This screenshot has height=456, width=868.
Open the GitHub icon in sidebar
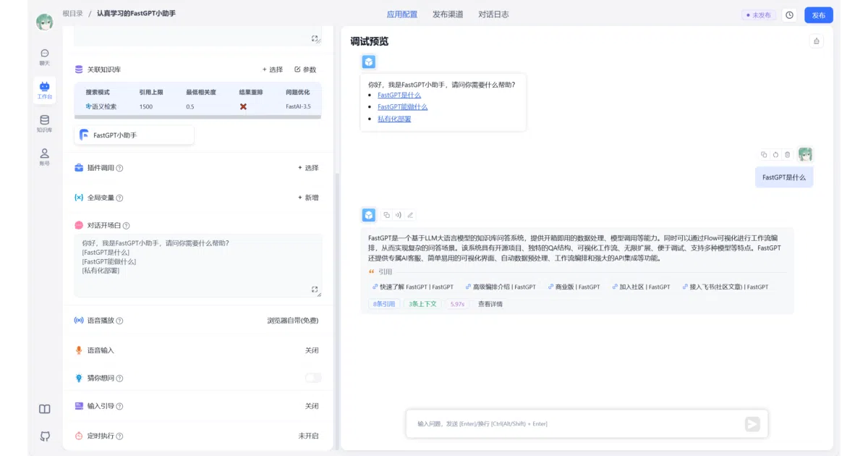[x=45, y=436]
